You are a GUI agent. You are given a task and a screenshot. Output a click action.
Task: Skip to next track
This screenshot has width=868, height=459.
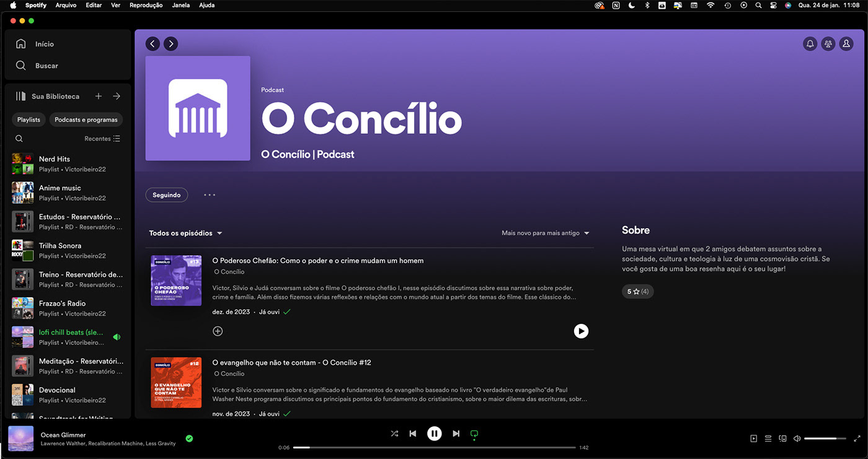(456, 434)
